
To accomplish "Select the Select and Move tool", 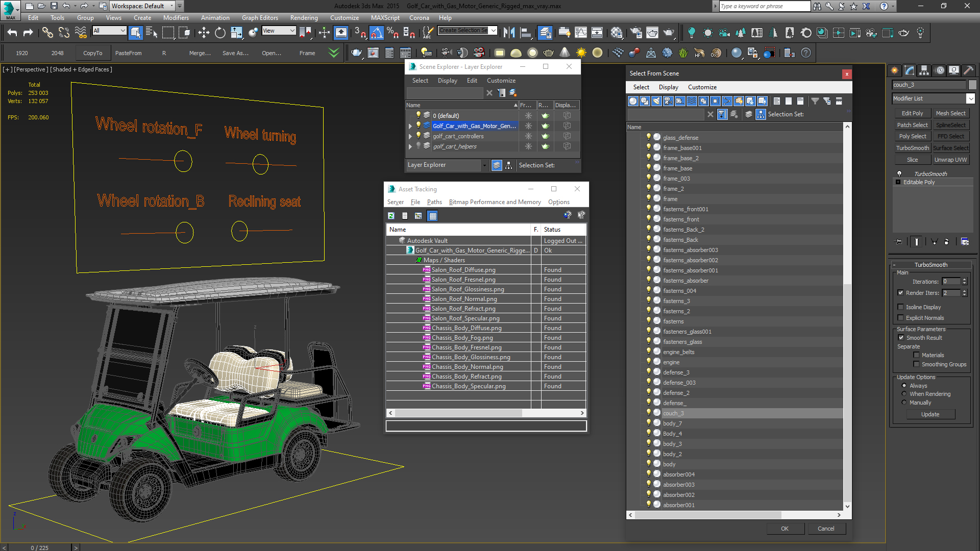I will 204,33.
